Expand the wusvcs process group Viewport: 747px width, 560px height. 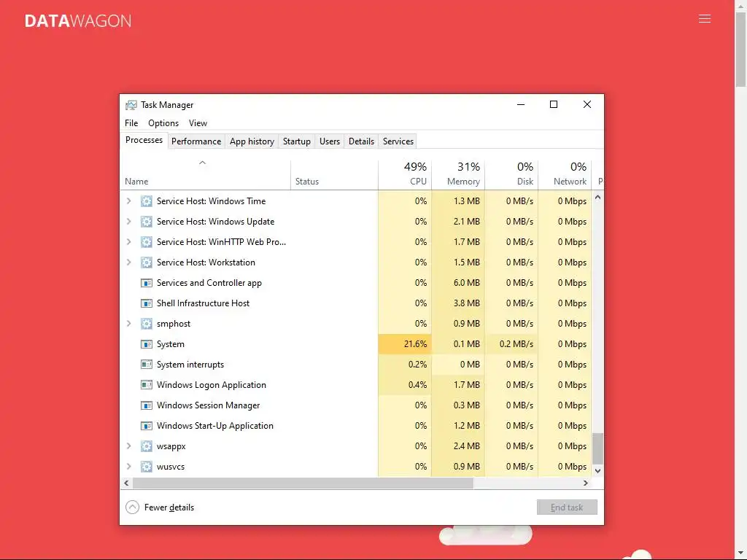point(128,467)
